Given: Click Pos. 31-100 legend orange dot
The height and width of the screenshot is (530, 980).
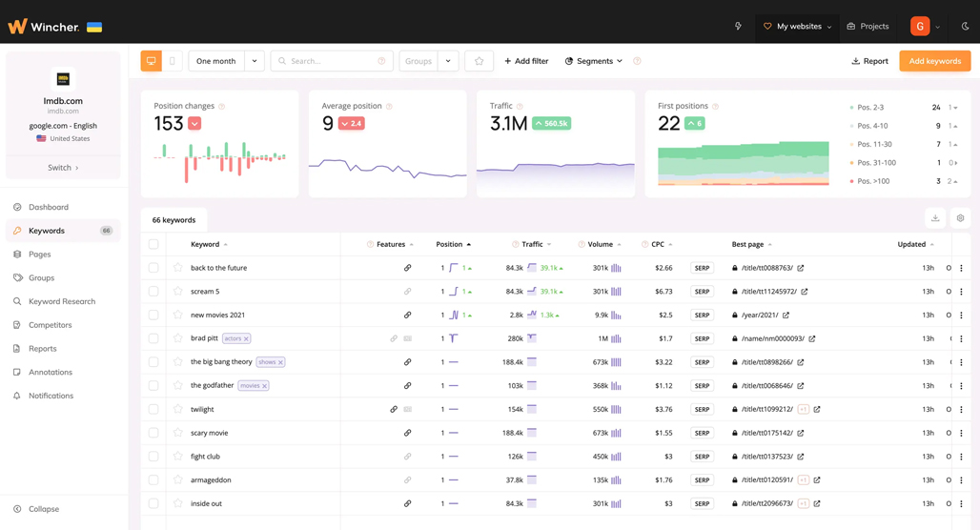Looking at the screenshot, I should pos(851,163).
